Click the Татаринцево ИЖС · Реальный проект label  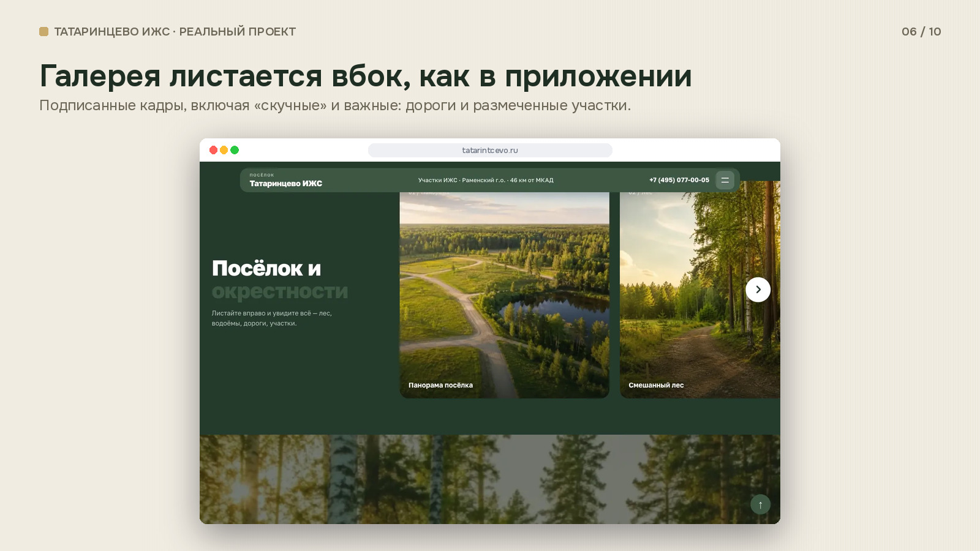coord(175,31)
